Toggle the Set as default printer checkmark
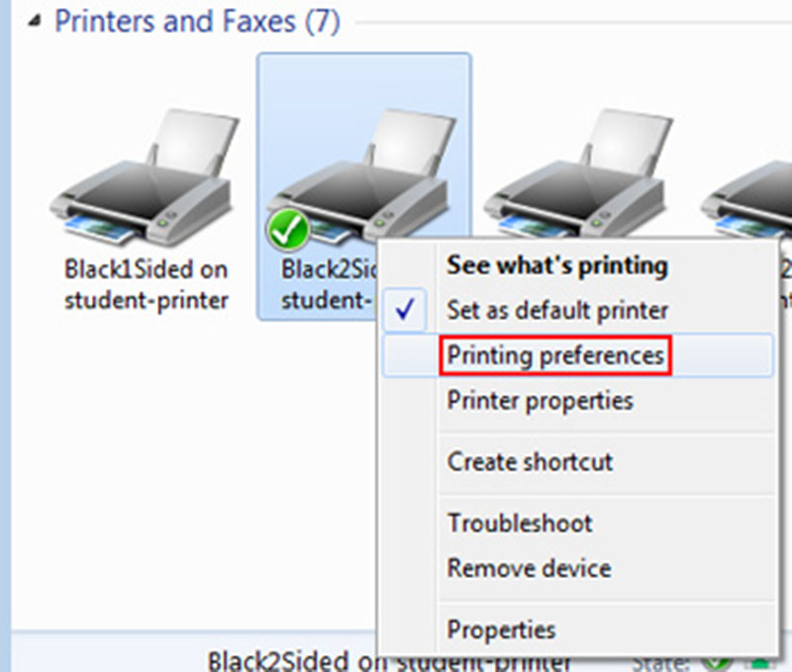The height and width of the screenshot is (672, 792). coord(405,311)
